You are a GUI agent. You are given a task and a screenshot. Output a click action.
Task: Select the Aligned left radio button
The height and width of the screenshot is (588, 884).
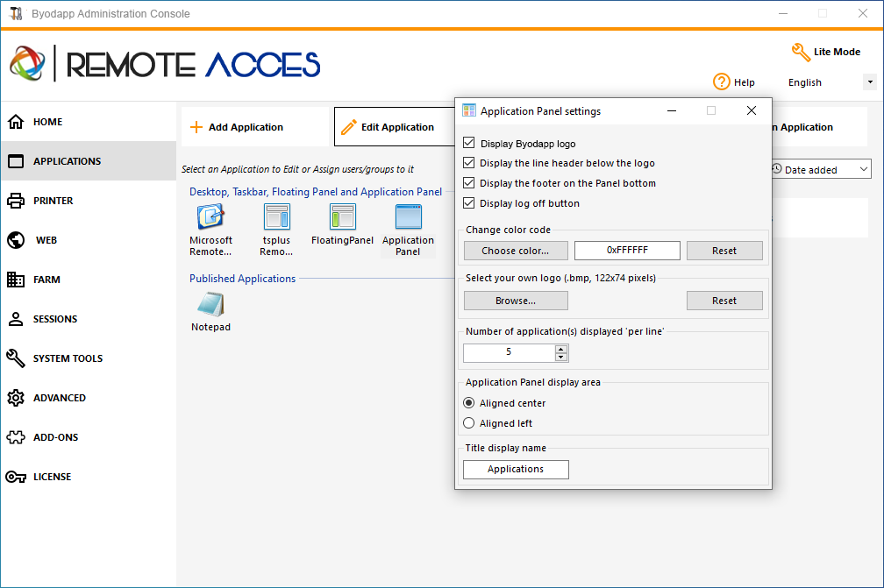click(x=468, y=423)
